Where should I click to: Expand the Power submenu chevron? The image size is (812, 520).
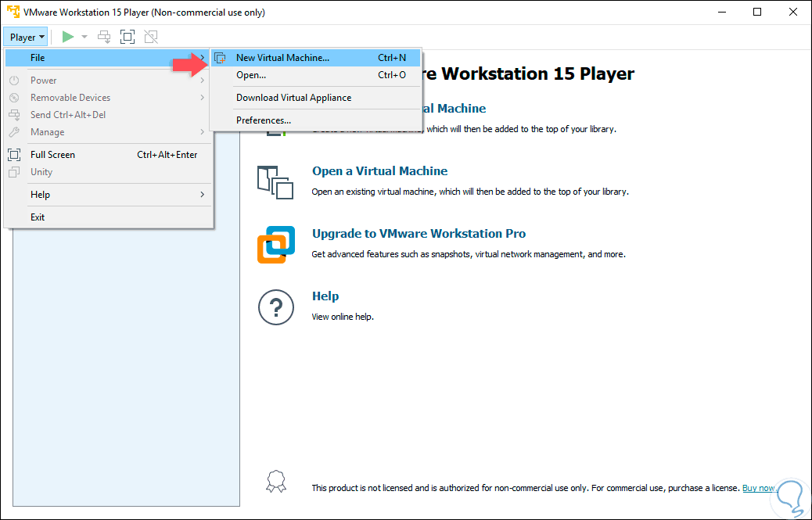pos(203,81)
